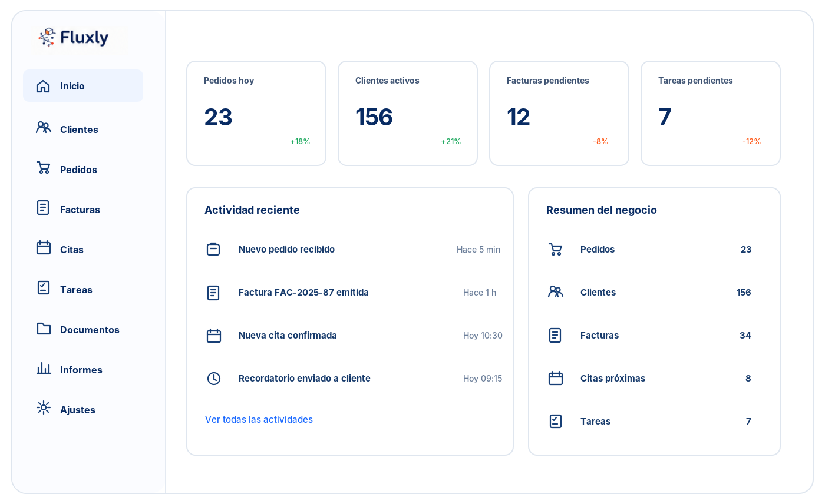Screen dimensions: 825x504
Task: Open the Facturas pendientes stat card
Action: pyautogui.click(x=559, y=113)
